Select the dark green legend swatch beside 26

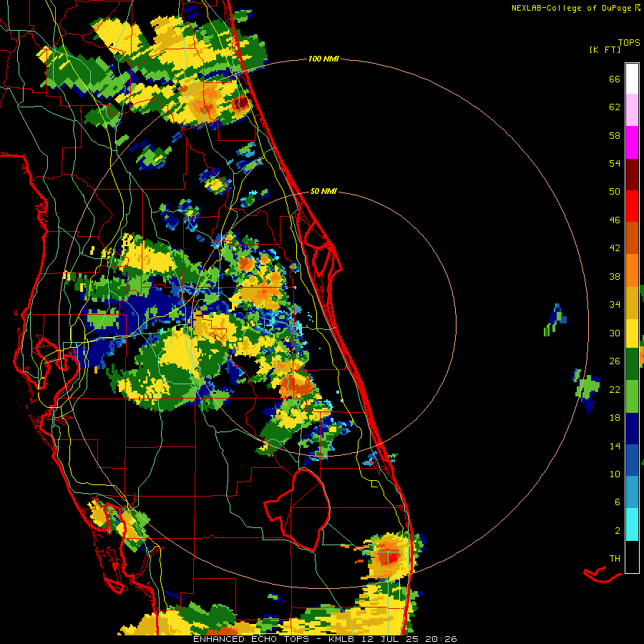click(x=632, y=364)
